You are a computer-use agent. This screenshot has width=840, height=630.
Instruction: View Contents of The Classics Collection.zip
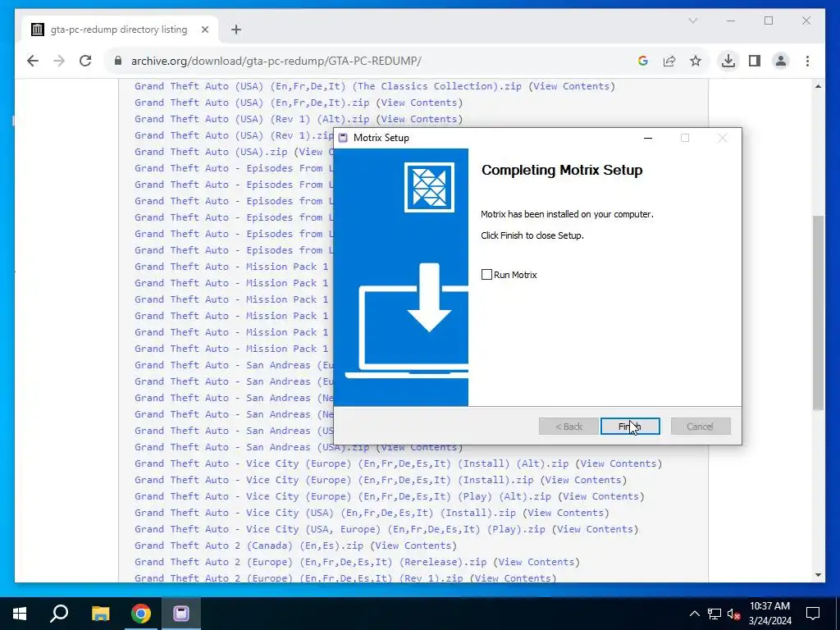(x=572, y=86)
